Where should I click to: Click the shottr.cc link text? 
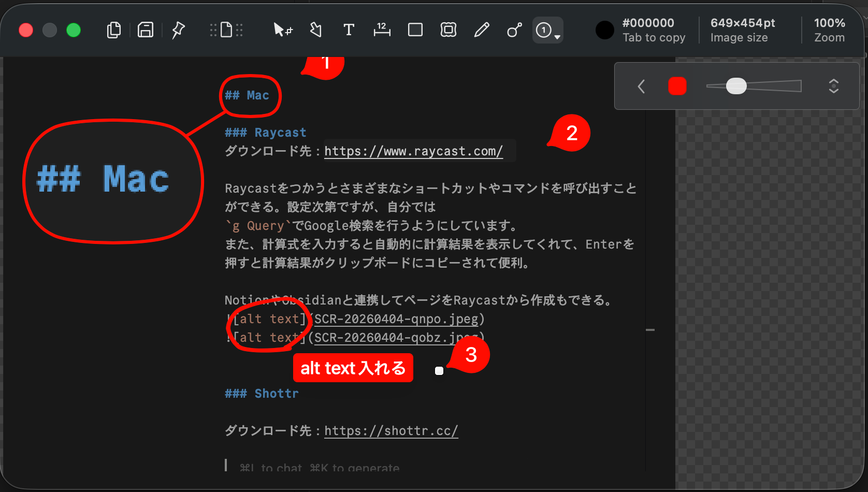[x=391, y=430]
